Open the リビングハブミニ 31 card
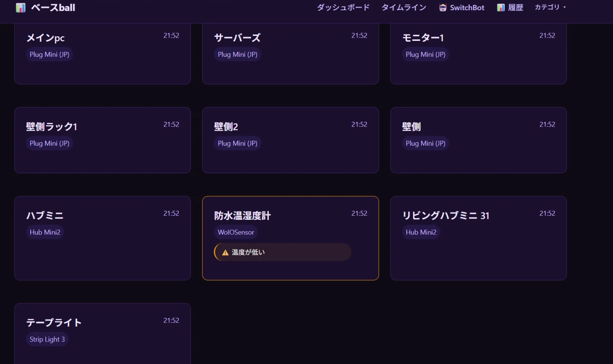The image size is (613, 364). (478, 253)
